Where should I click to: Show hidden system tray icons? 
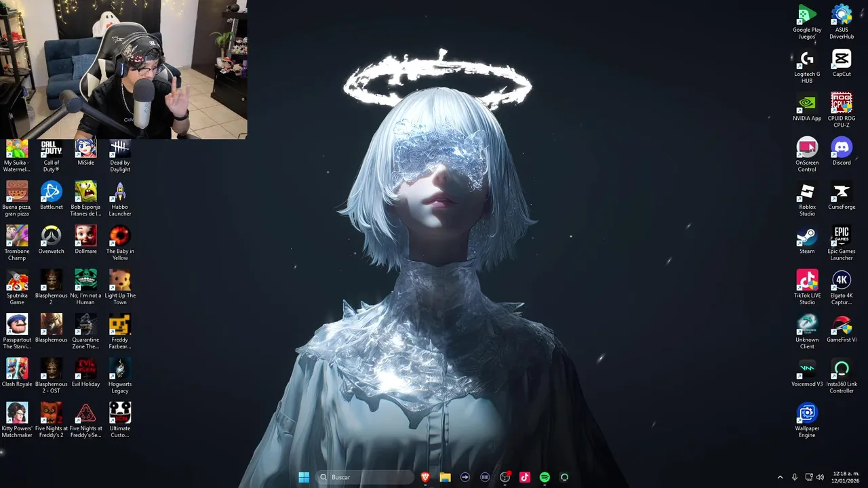(x=780, y=477)
